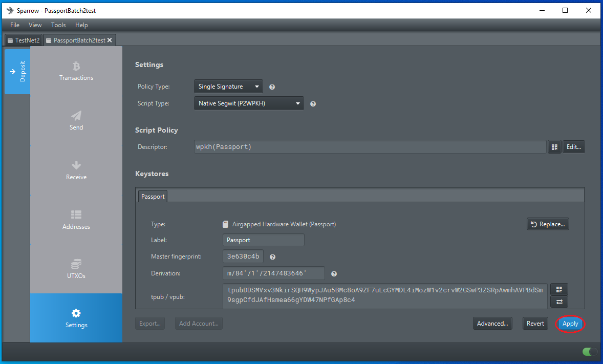Select the Passport keystore tab
The image size is (603, 364).
click(x=153, y=197)
